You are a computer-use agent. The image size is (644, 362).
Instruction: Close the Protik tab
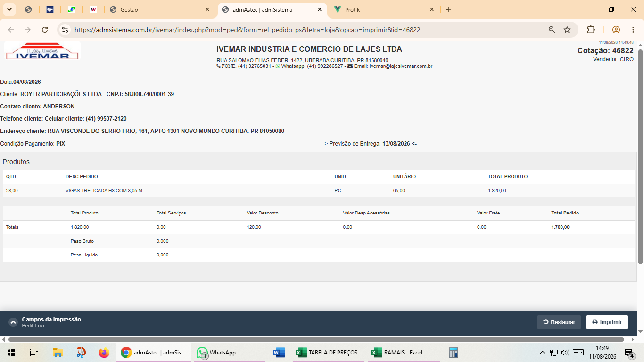(432, 9)
